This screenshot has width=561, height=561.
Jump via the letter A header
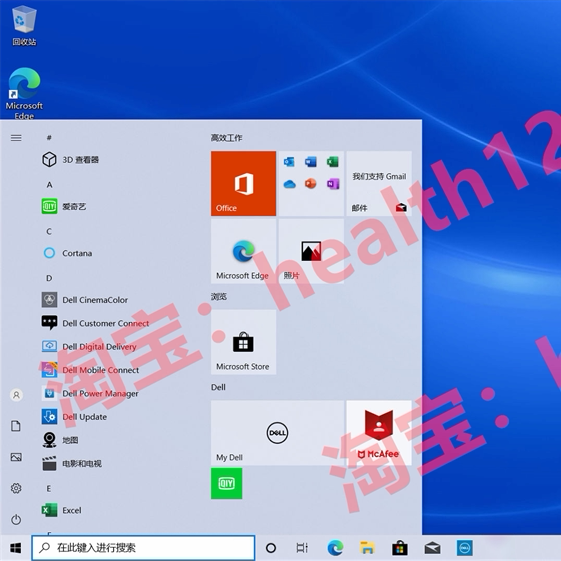pos(49,185)
